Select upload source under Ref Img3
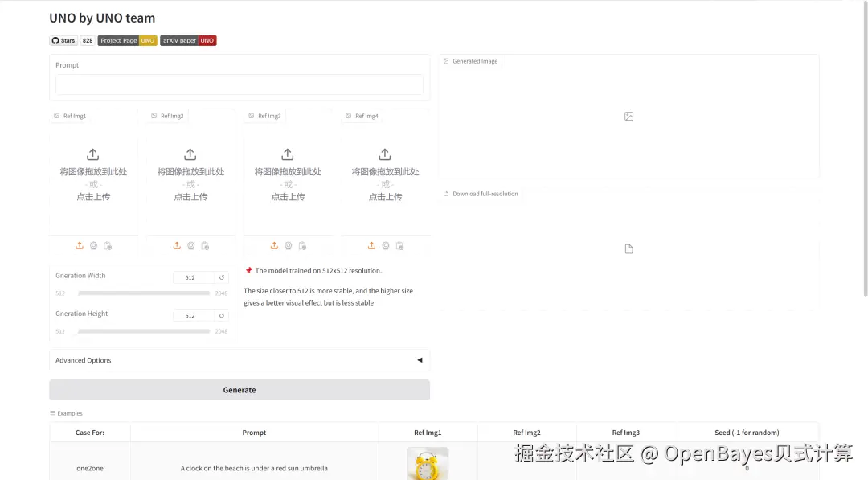The height and width of the screenshot is (480, 868). click(275, 245)
